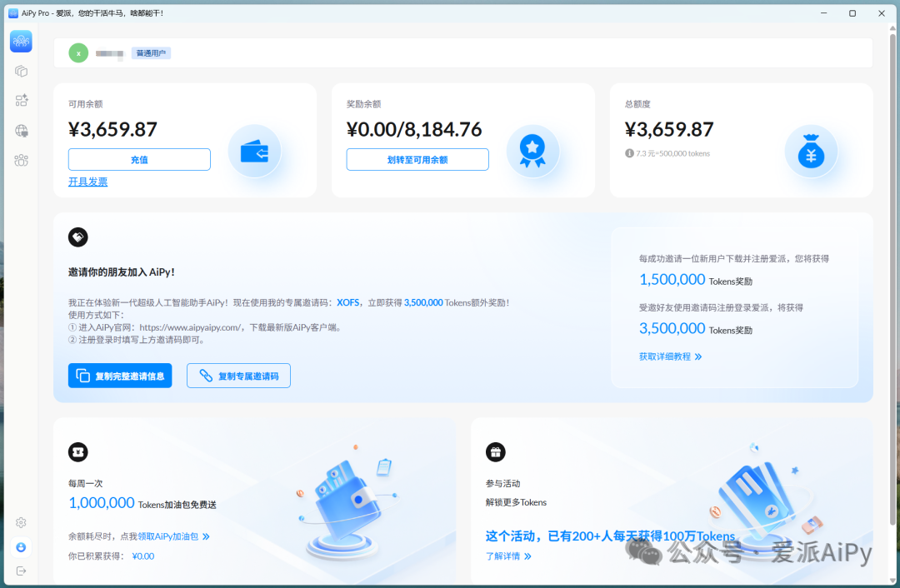Open the team community icon in the sidebar
Screen dimensions: 900x588
click(x=20, y=160)
